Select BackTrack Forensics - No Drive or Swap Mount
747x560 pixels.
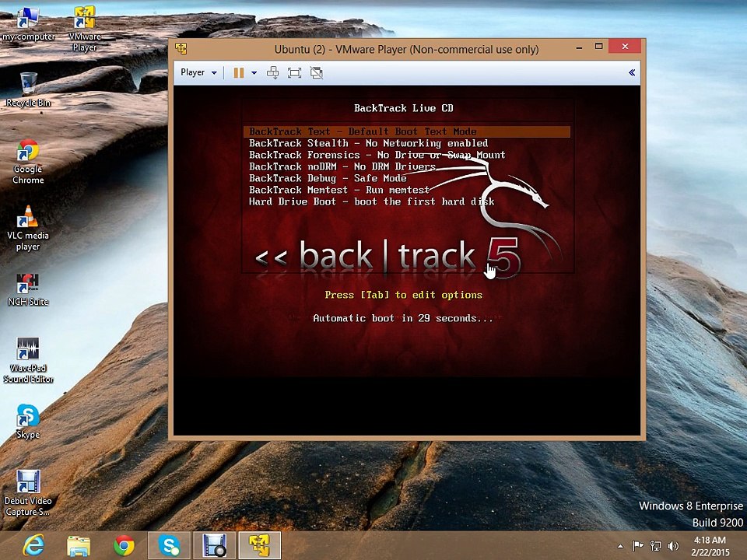point(377,155)
